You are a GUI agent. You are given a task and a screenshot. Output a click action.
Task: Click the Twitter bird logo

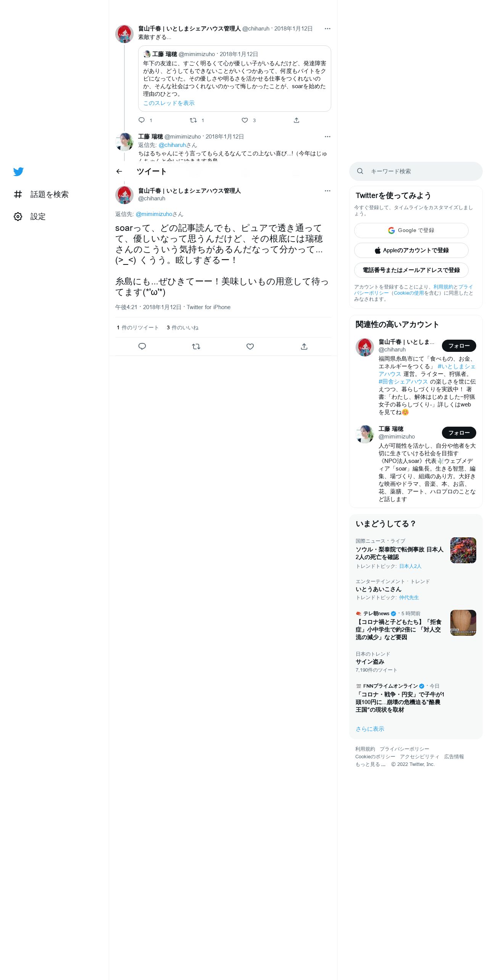click(18, 172)
